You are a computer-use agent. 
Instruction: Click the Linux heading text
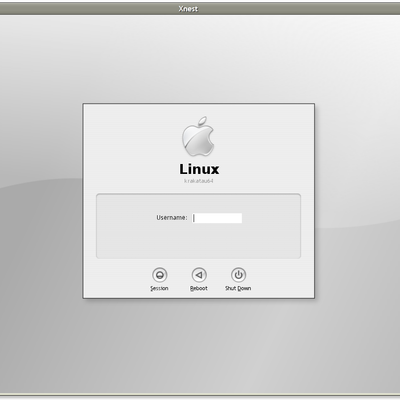tap(199, 169)
